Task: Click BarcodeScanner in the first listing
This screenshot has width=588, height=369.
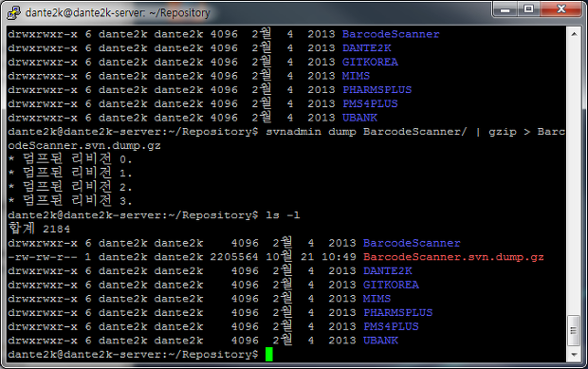Action: click(x=391, y=34)
